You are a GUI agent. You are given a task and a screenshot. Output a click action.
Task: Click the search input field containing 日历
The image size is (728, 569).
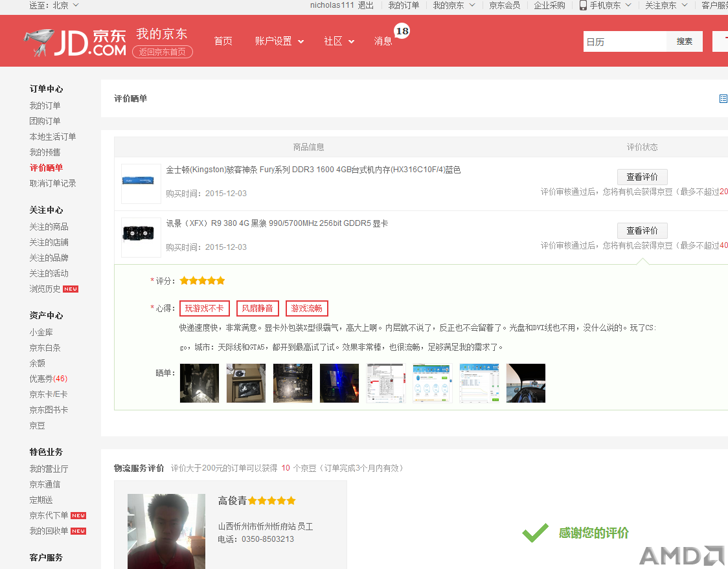click(625, 42)
